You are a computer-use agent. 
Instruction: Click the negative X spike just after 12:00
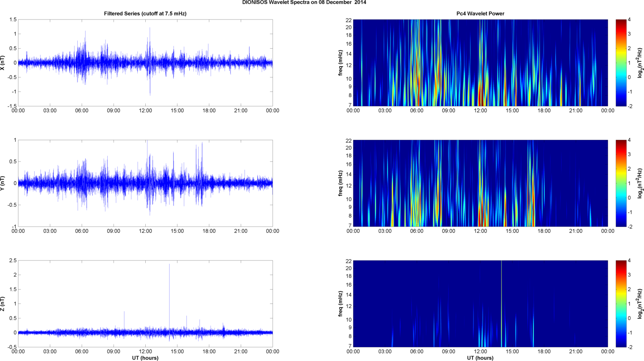pyautogui.click(x=150, y=90)
